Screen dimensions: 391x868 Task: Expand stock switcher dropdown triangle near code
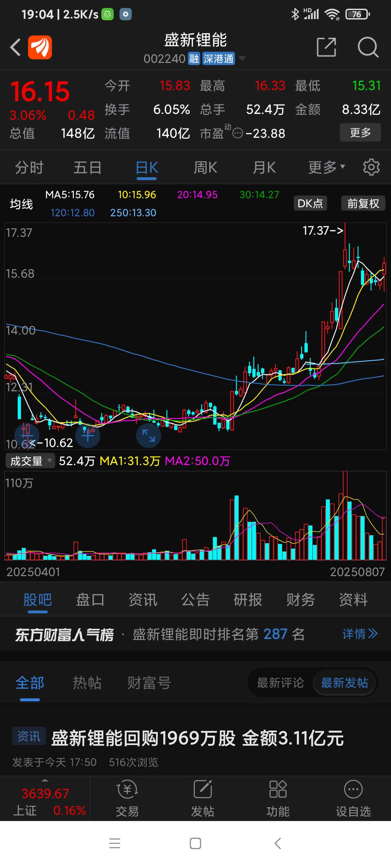tap(242, 58)
